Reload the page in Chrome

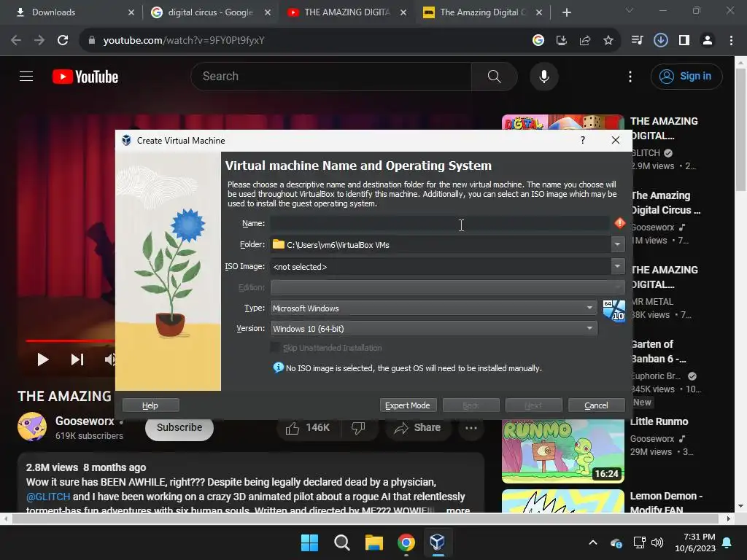click(x=63, y=40)
